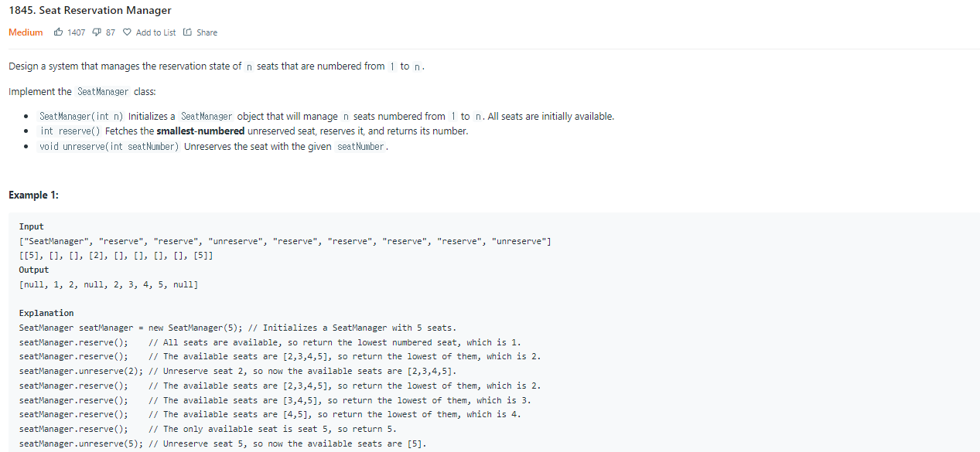Click the Share option

pyautogui.click(x=207, y=32)
